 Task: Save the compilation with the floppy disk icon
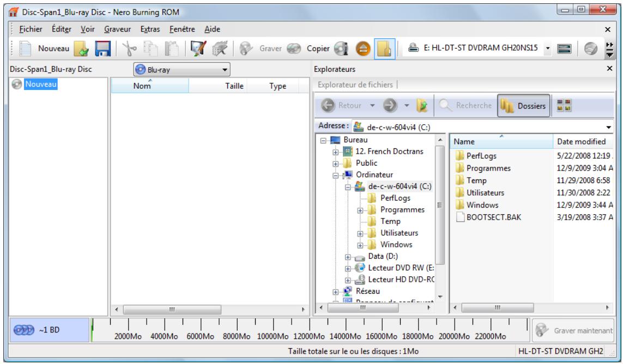102,48
